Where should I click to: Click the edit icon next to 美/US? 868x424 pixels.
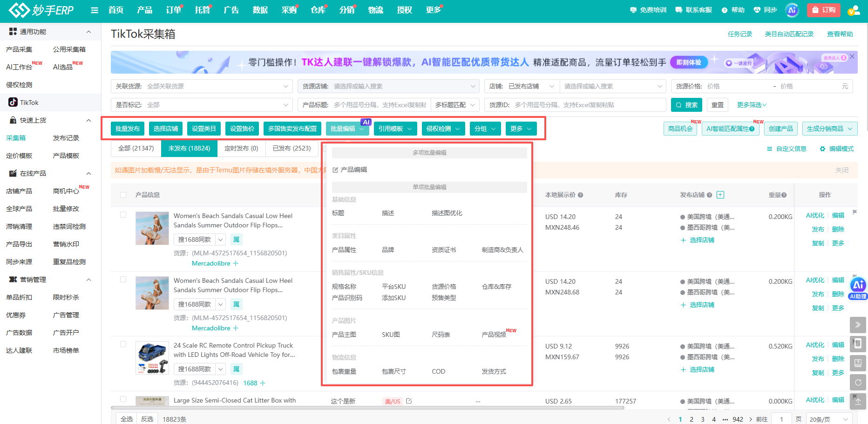[409, 401]
